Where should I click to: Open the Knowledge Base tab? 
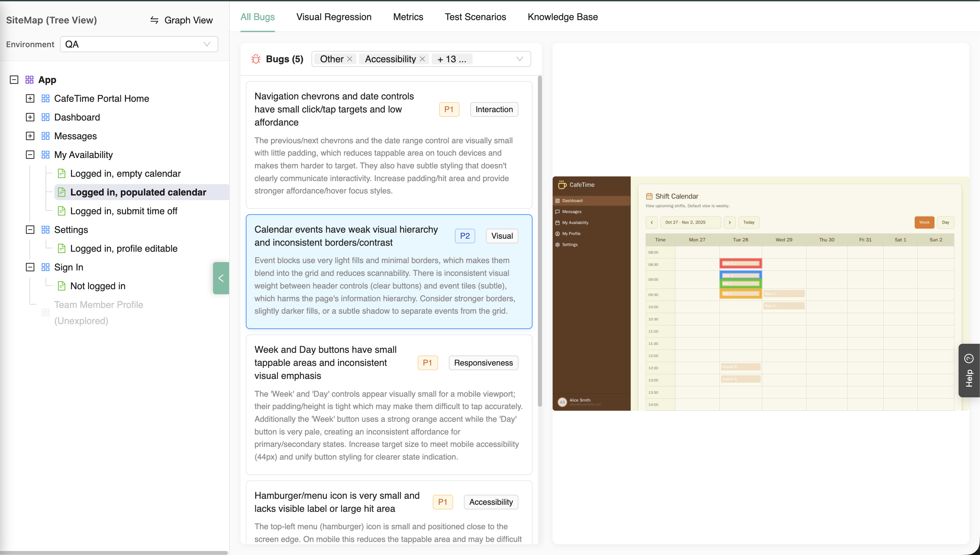[562, 17]
